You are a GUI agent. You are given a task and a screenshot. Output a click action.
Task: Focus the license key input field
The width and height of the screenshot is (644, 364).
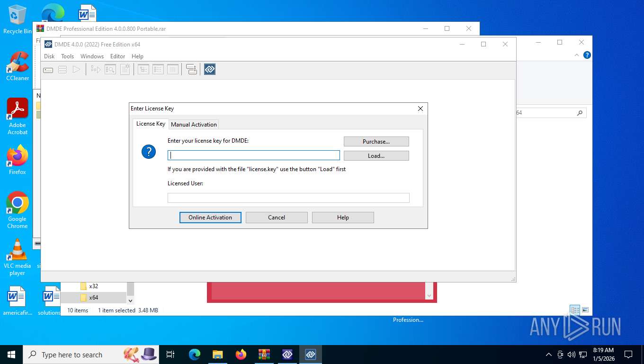(x=254, y=155)
